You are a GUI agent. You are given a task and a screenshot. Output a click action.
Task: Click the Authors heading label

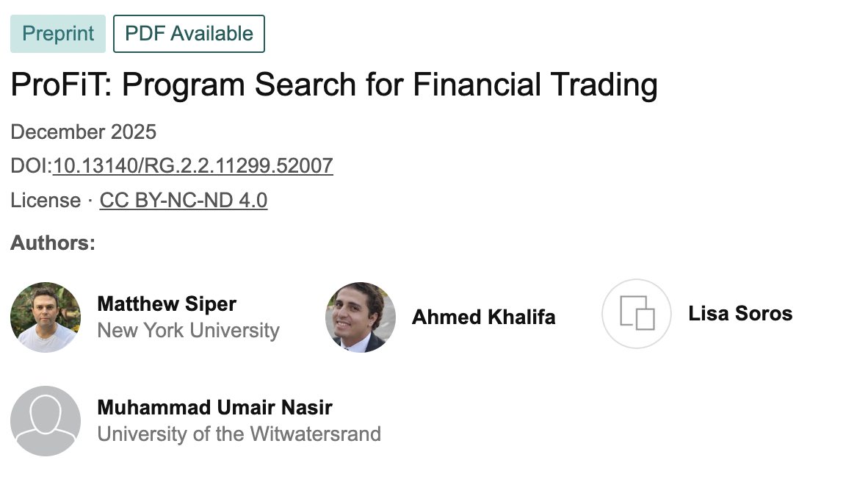point(53,242)
